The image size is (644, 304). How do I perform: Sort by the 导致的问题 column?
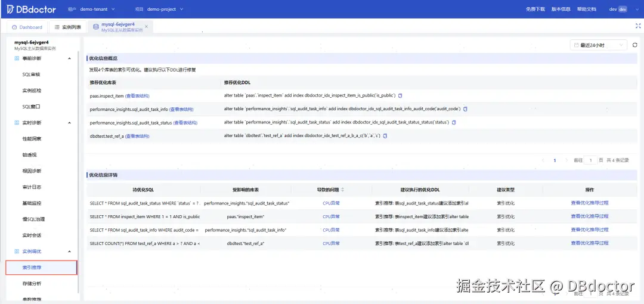coord(342,190)
